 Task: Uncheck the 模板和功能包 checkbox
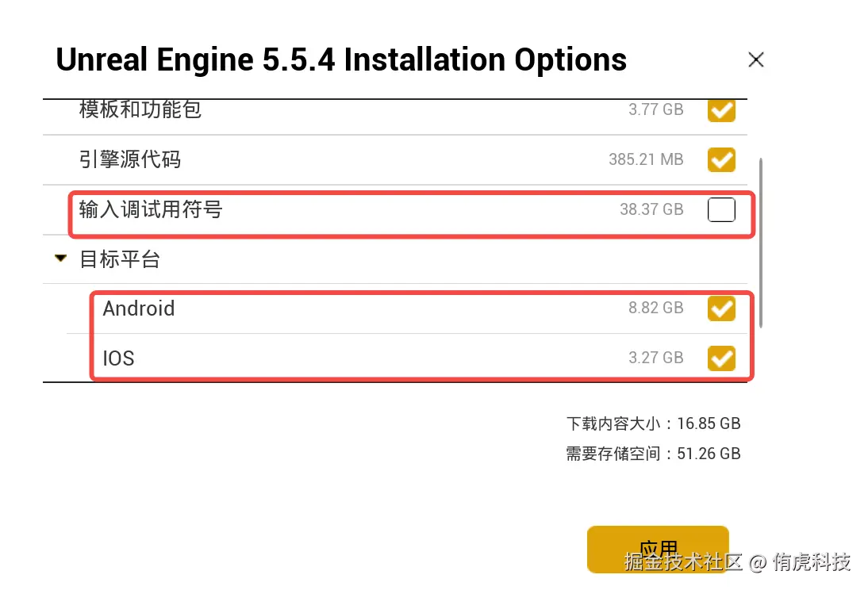point(721,110)
